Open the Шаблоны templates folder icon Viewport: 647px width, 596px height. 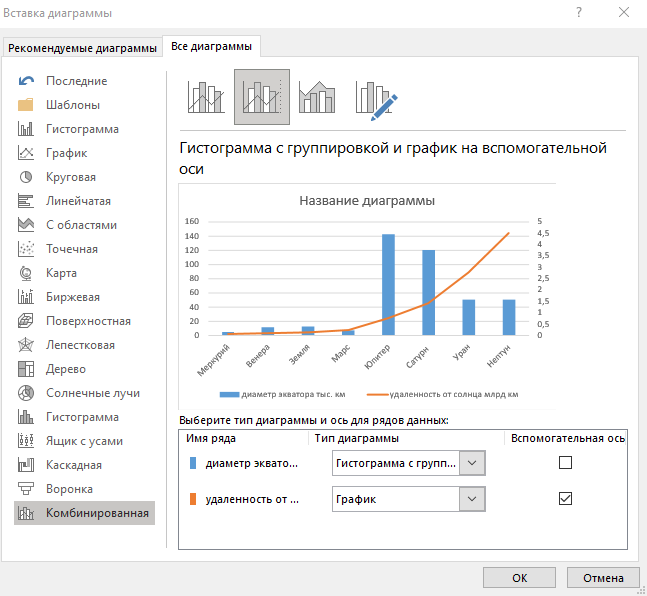tap(27, 105)
